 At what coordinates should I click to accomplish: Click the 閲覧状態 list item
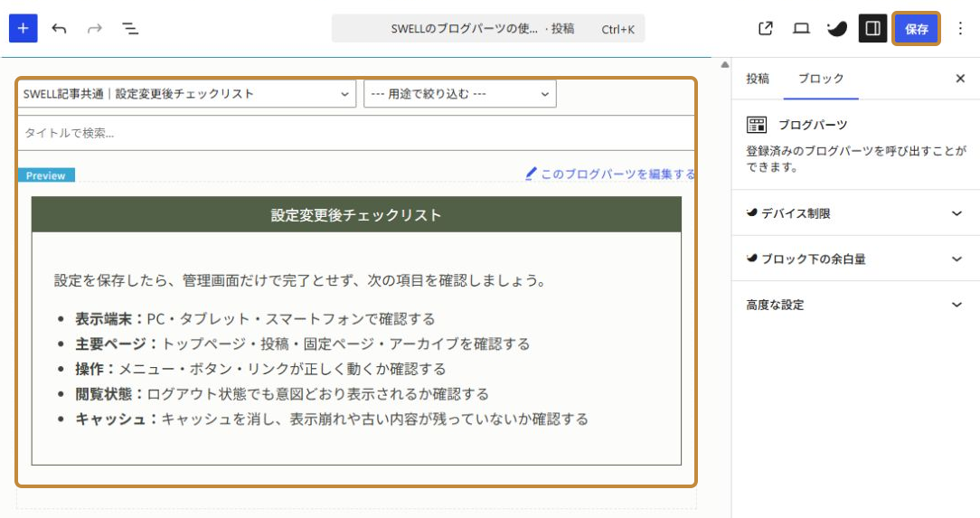282,393
